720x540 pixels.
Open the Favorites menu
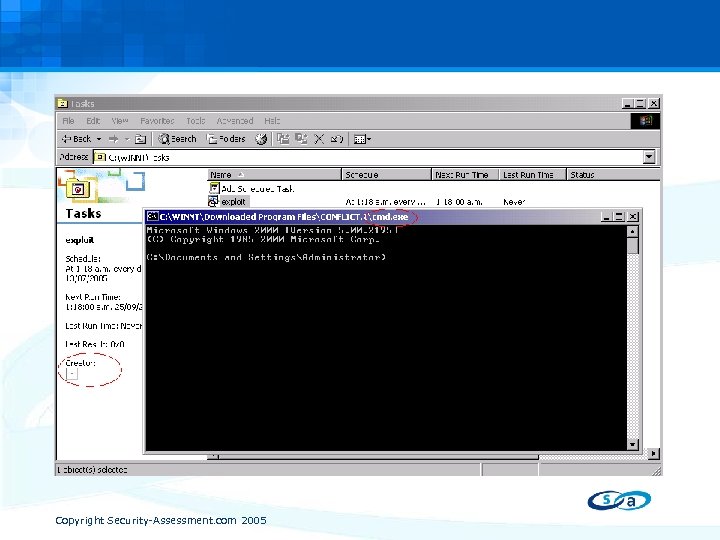(x=157, y=121)
